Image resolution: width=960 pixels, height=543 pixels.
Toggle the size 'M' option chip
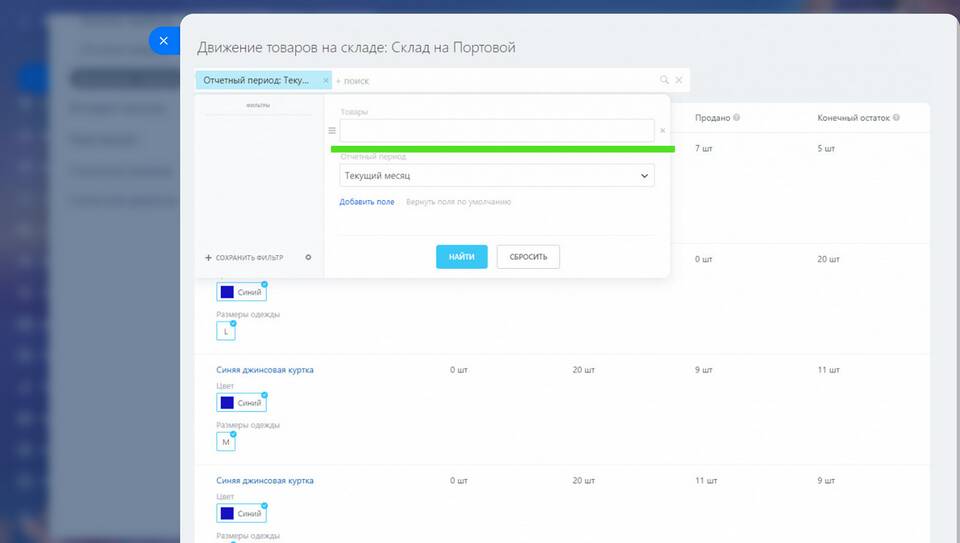tap(226, 442)
